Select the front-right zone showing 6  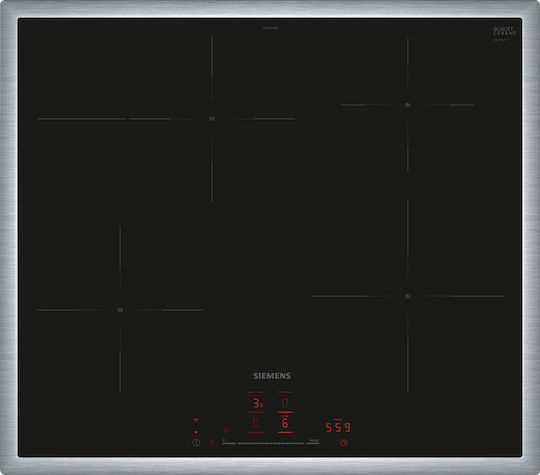click(x=285, y=423)
